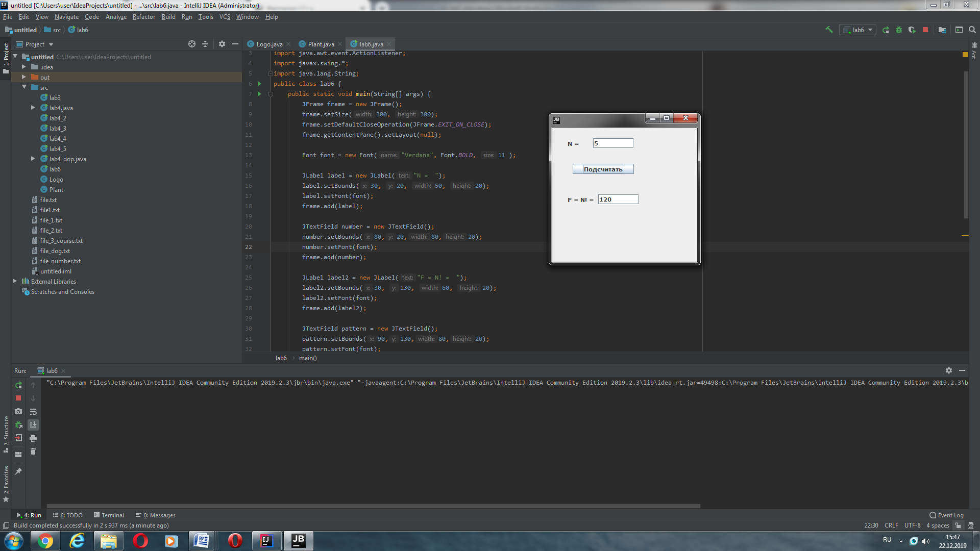The height and width of the screenshot is (551, 980).
Task: Collapse all nodes in Project panel
Action: 205,44
